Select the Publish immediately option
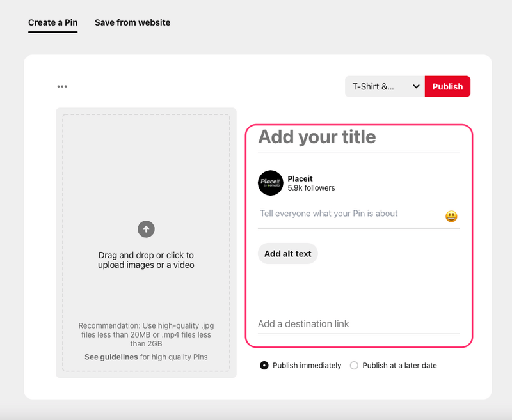Screen dimensions: 512x420 click(264, 365)
